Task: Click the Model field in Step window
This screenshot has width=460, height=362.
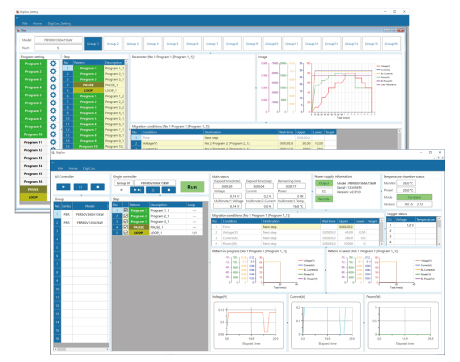Action: [x=58, y=40]
